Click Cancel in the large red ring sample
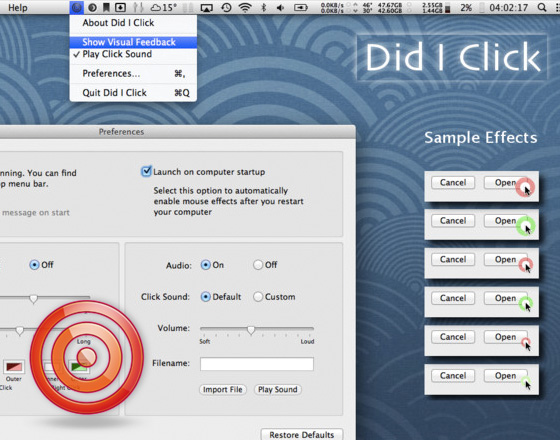 tap(453, 182)
